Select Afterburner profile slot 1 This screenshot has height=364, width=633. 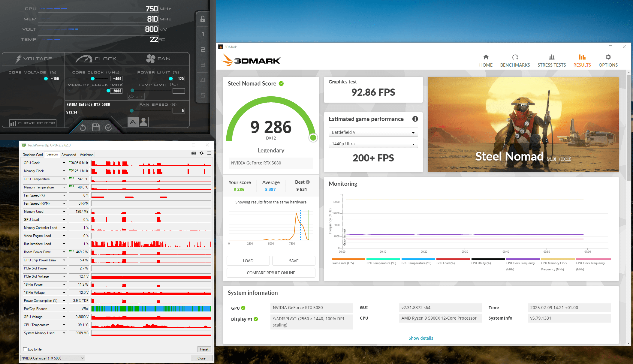(x=203, y=34)
